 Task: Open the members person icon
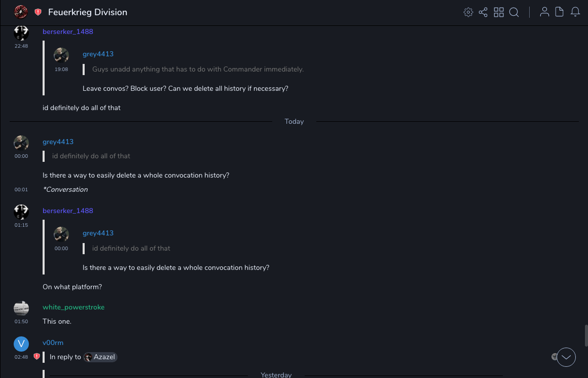click(x=544, y=12)
